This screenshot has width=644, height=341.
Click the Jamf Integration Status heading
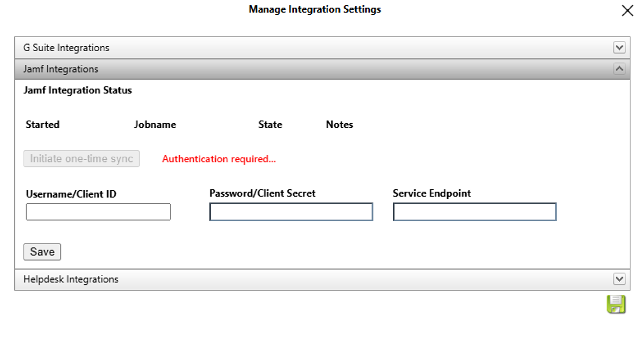click(x=78, y=90)
